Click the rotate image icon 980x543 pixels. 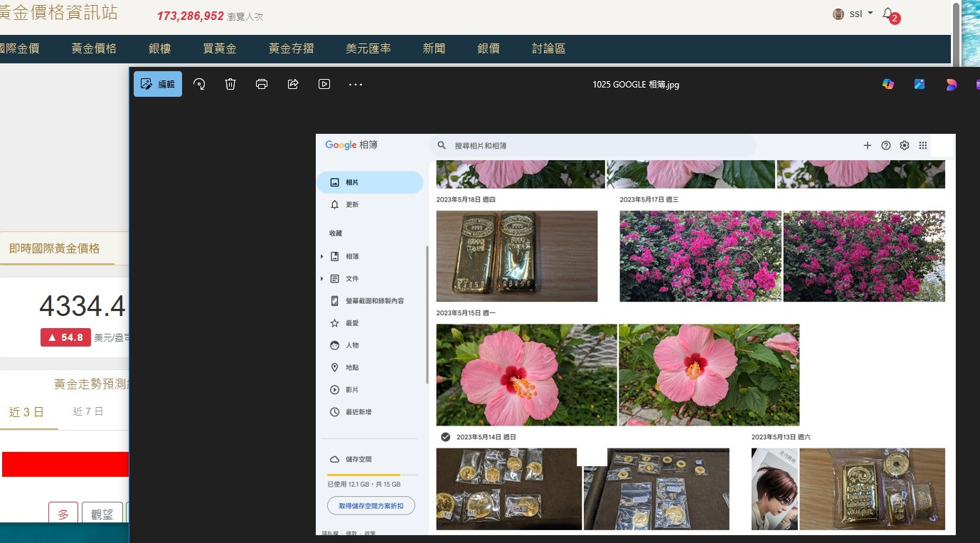point(200,84)
